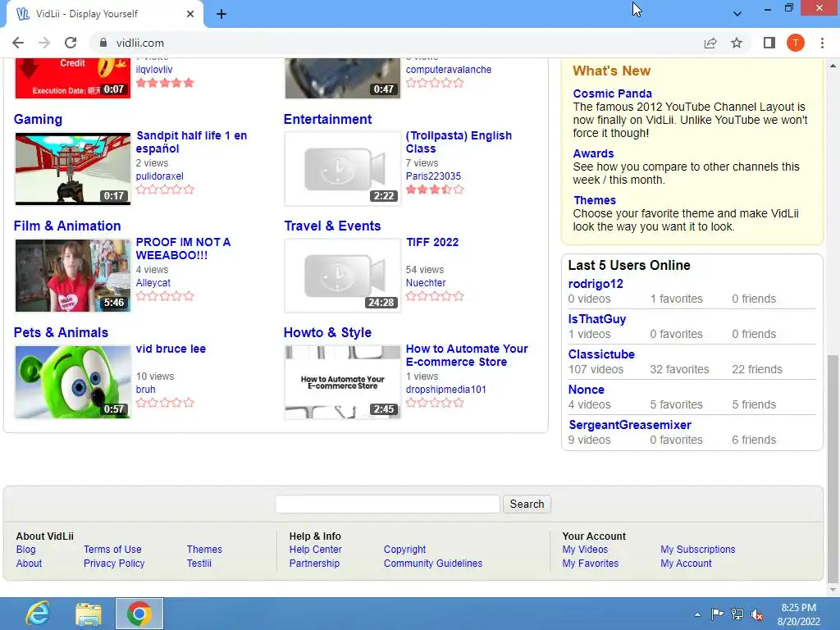Select the Chrome taskbar icon
The width and height of the screenshot is (840, 630).
tap(139, 614)
